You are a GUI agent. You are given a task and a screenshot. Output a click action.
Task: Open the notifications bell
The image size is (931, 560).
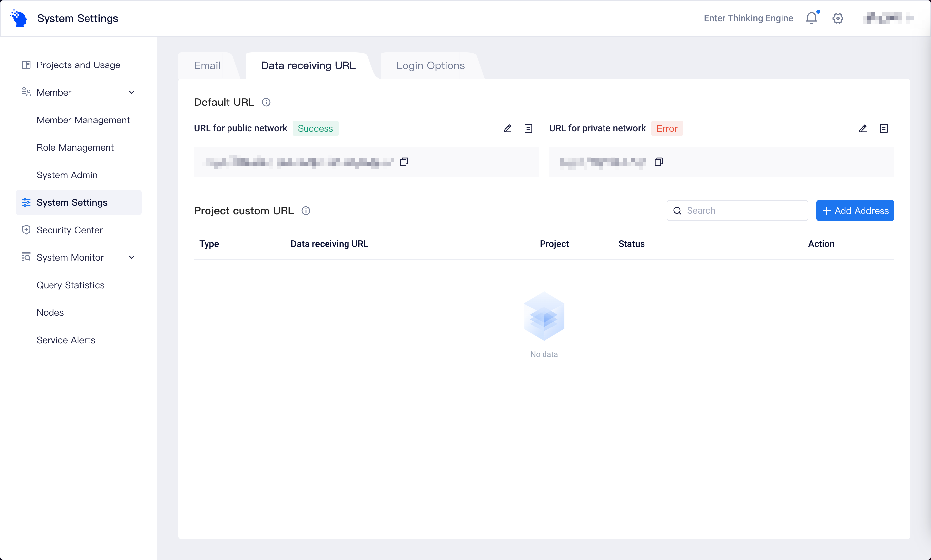[811, 18]
